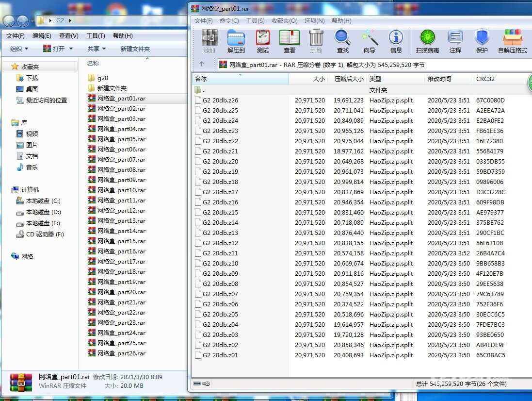Open Recent Places (最近访问的位置)

42,100
